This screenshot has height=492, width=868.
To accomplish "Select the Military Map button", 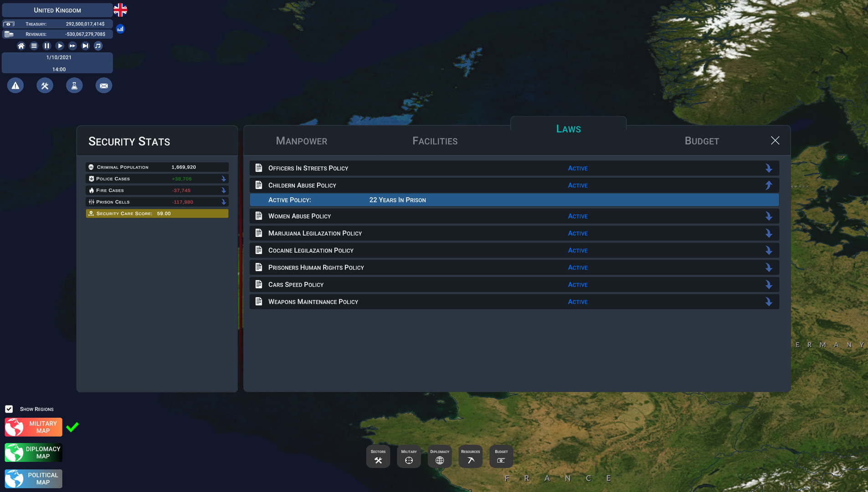I will click(33, 427).
